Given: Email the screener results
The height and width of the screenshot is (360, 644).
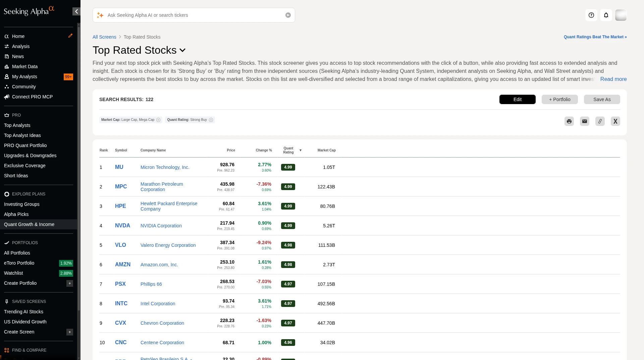Looking at the screenshot, I should pos(585,121).
